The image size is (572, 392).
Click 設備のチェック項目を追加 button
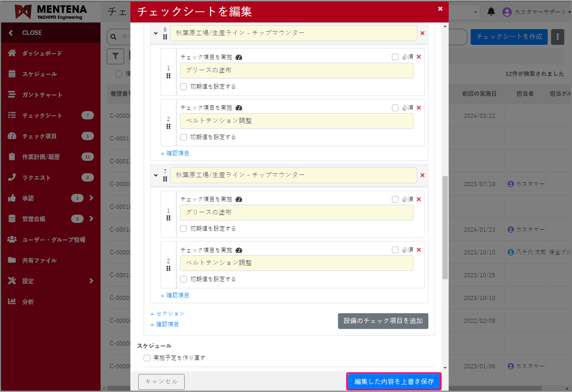point(383,321)
